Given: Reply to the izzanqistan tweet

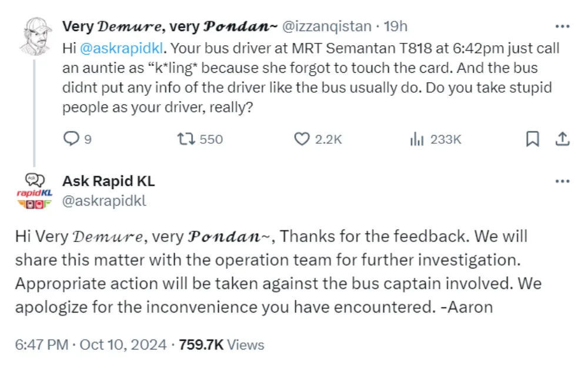Looking at the screenshot, I should pyautogui.click(x=71, y=139).
